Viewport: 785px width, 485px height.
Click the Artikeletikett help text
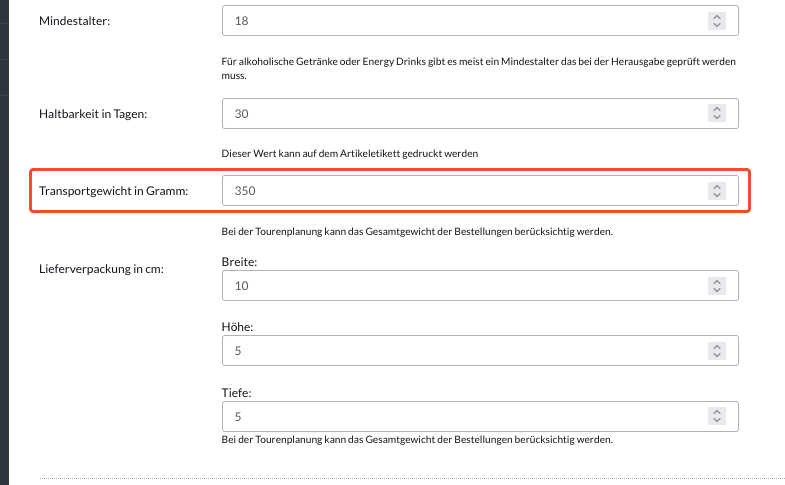pyautogui.click(x=349, y=154)
